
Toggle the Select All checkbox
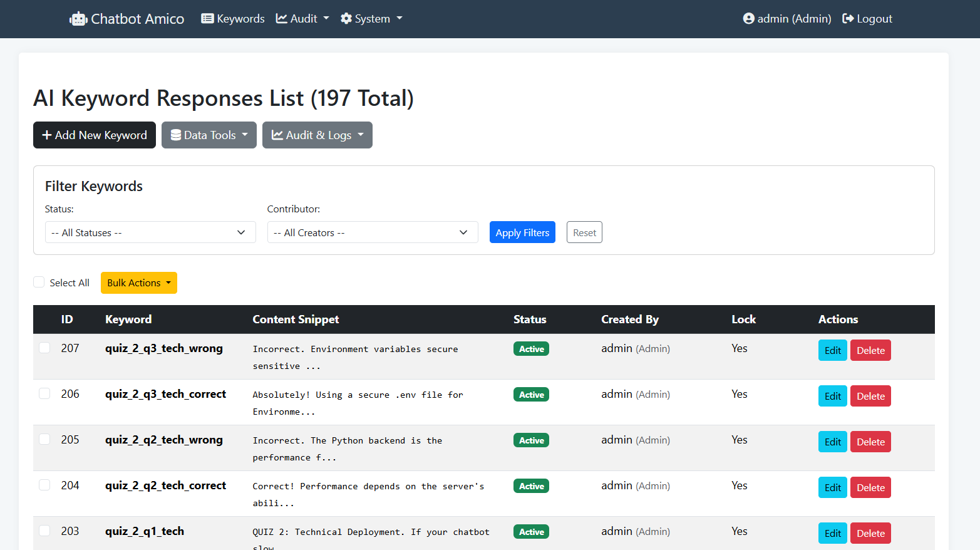[39, 283]
